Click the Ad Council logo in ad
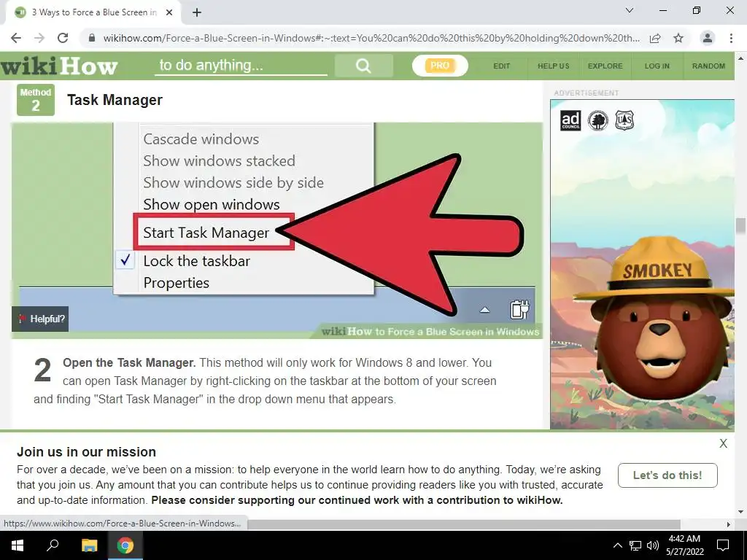This screenshot has width=747, height=560. tap(570, 120)
